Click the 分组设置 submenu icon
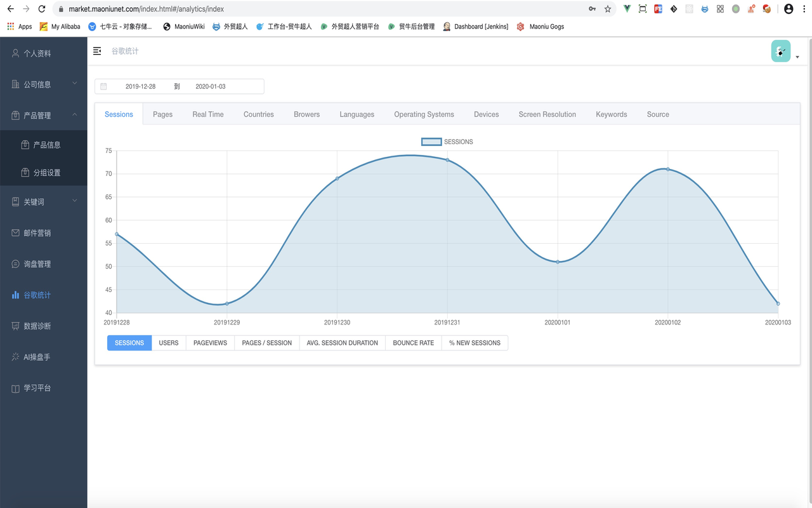This screenshot has height=508, width=812. click(25, 173)
